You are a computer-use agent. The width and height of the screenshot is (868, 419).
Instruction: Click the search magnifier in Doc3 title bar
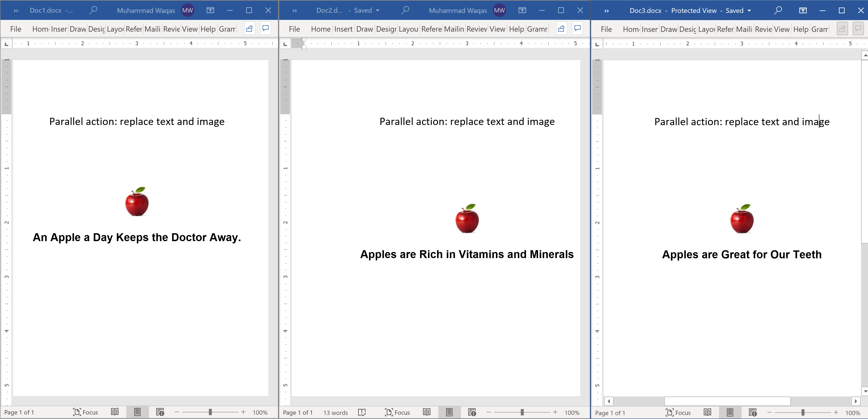click(778, 10)
